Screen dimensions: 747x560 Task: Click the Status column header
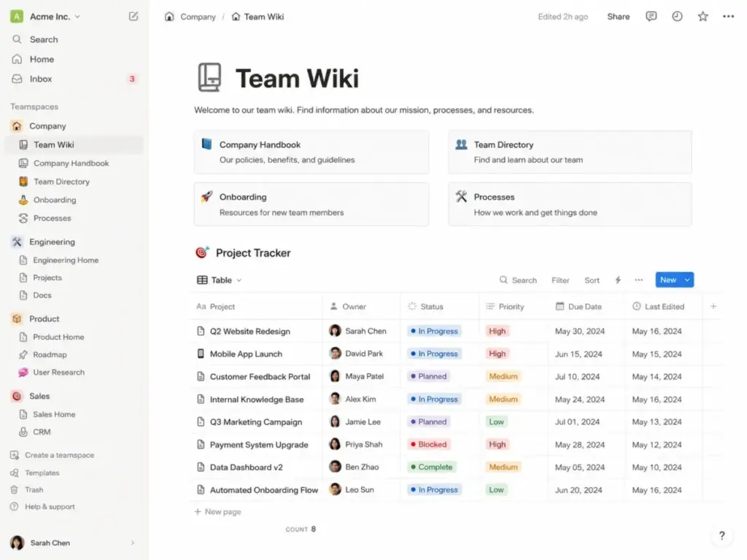point(440,306)
